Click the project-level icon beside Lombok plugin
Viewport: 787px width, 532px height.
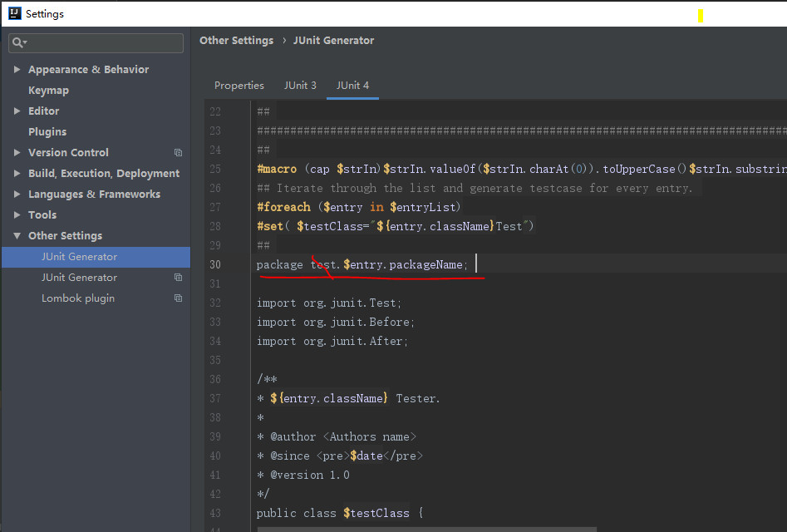pyautogui.click(x=178, y=298)
